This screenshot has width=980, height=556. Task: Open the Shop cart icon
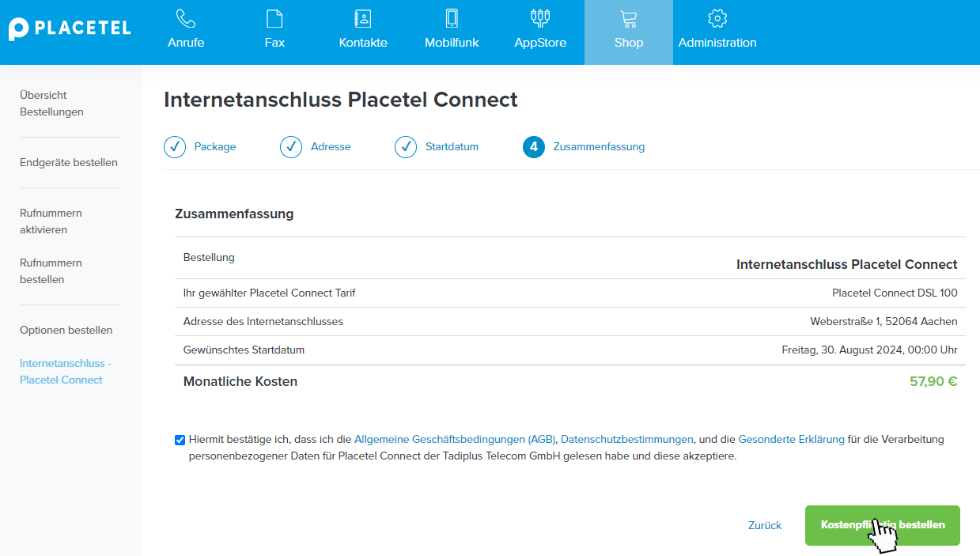click(629, 18)
